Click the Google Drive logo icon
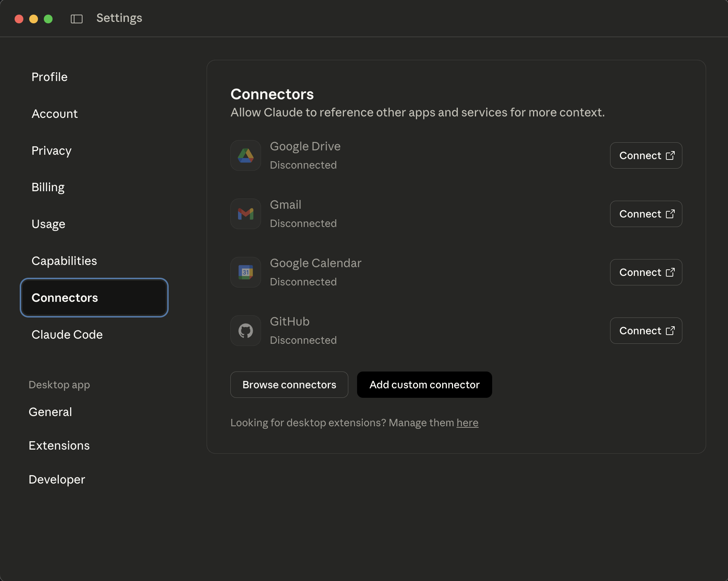 pos(246,155)
